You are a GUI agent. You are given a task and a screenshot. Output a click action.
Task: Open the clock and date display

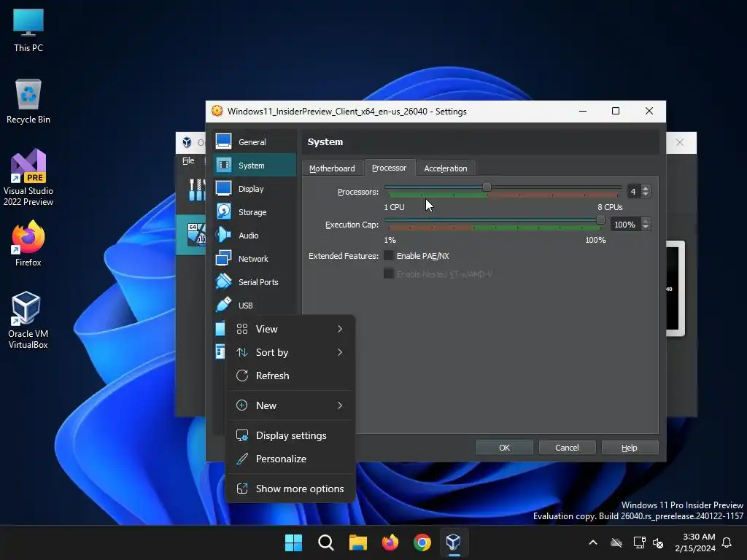click(x=695, y=542)
